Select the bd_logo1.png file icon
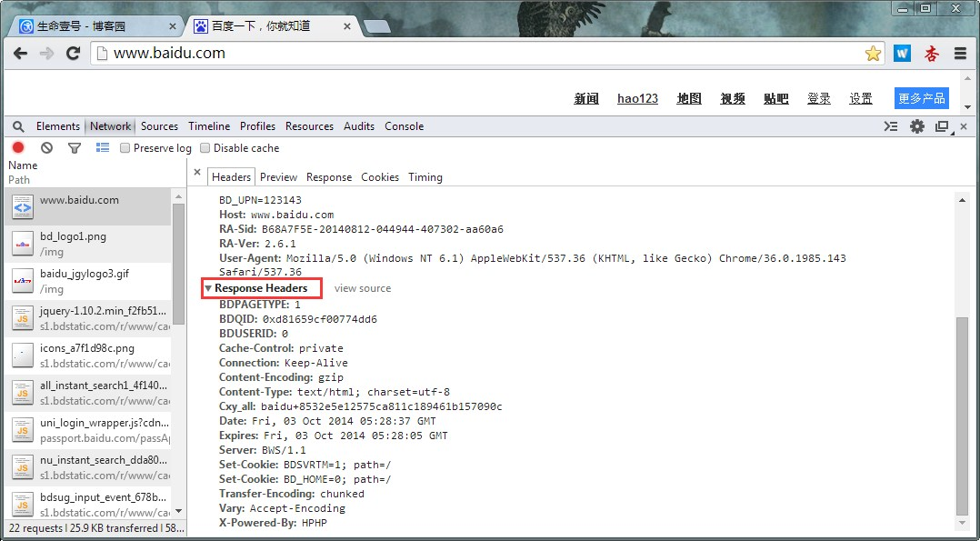The image size is (980, 541). [23, 245]
